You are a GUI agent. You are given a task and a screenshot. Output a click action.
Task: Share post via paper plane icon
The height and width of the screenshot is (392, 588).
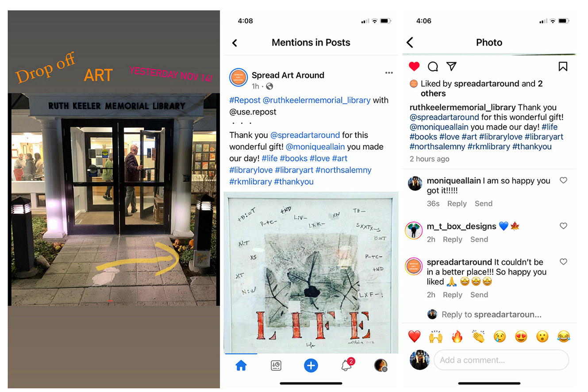451,66
